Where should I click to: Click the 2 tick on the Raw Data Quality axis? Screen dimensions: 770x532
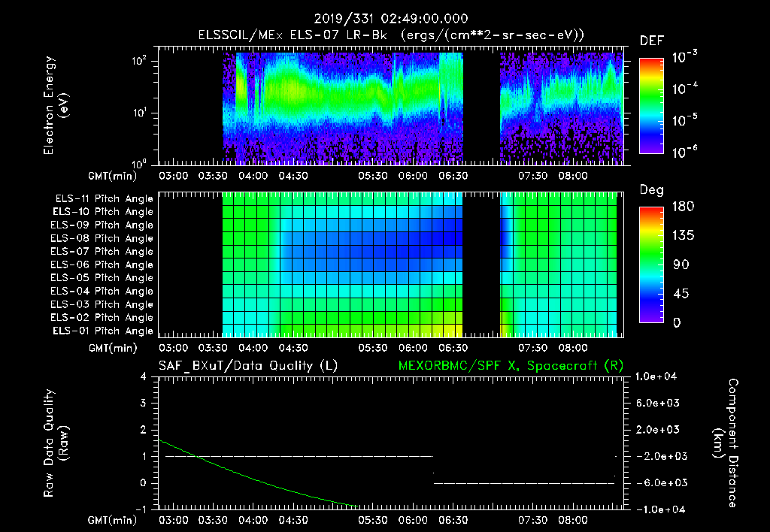(144, 430)
